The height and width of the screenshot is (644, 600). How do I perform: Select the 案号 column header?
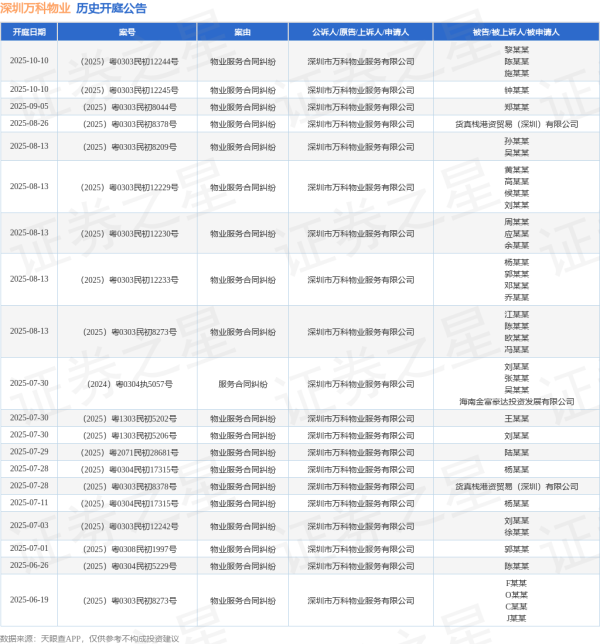click(x=127, y=33)
